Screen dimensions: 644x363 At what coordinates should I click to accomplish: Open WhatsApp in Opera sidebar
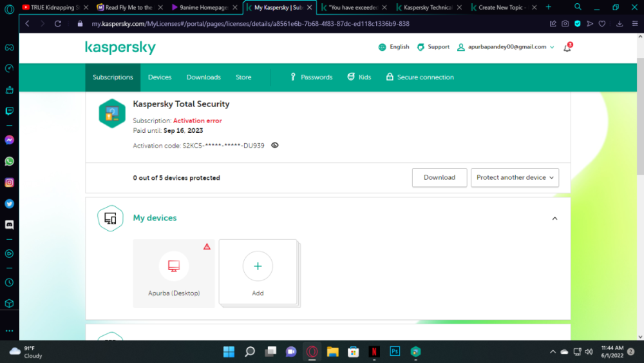pyautogui.click(x=9, y=161)
